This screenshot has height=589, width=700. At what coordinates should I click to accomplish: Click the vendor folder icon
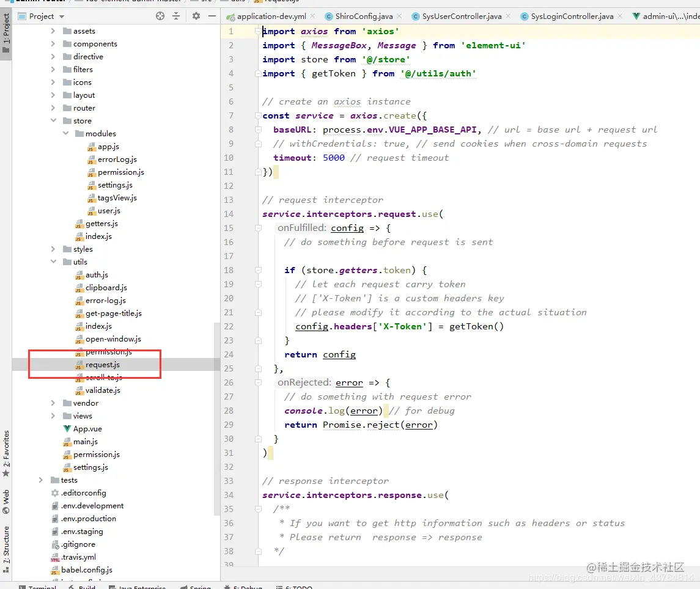(67, 403)
